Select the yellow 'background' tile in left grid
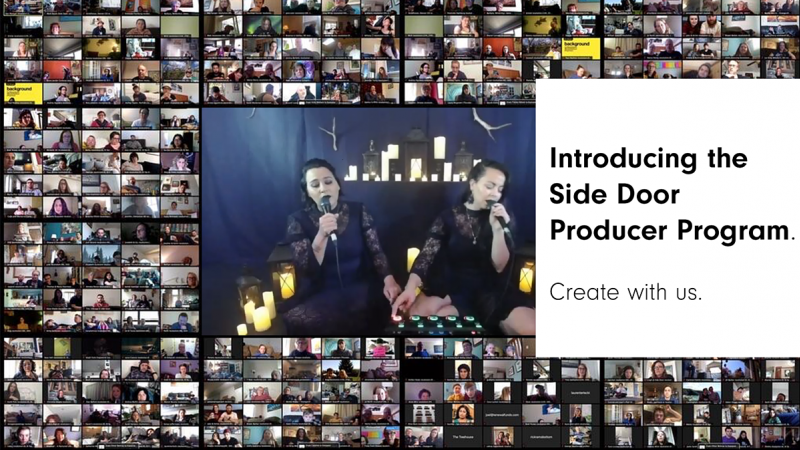The image size is (800, 450). pyautogui.click(x=21, y=92)
